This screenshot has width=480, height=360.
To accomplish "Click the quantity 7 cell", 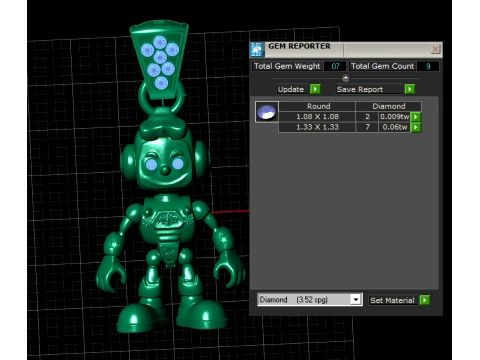I will tap(367, 127).
